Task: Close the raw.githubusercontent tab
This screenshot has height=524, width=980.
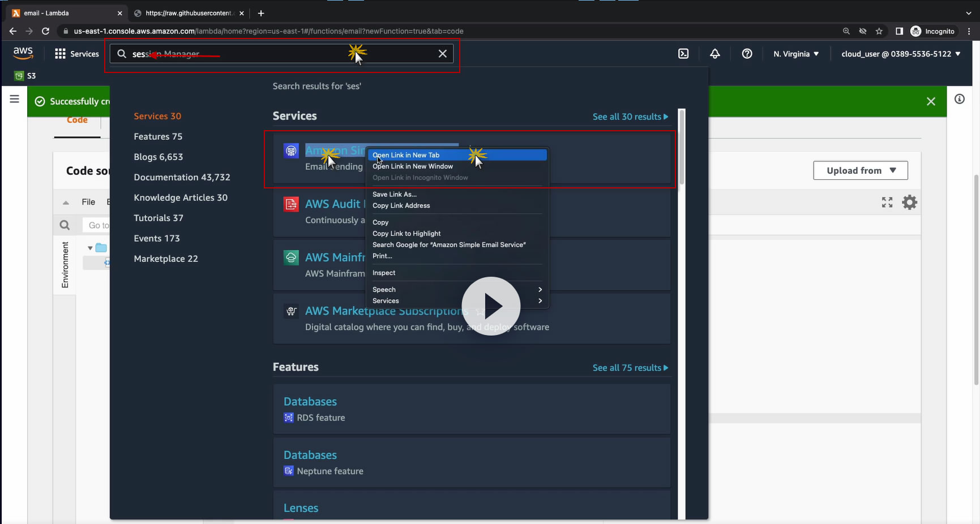Action: 242,13
